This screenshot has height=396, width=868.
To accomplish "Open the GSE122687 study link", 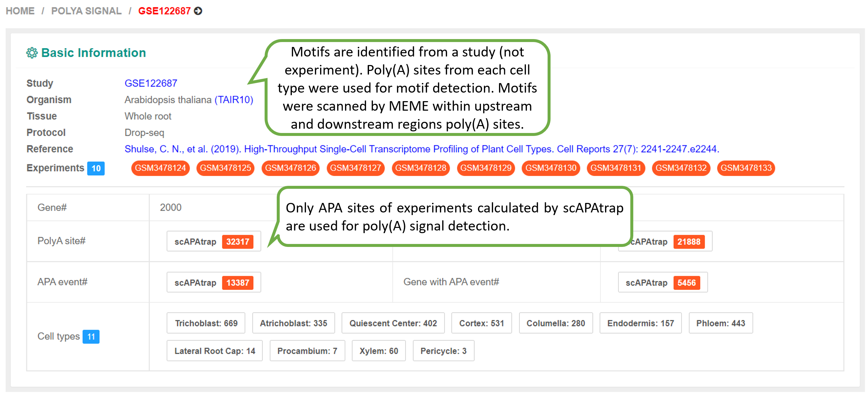I will point(151,83).
